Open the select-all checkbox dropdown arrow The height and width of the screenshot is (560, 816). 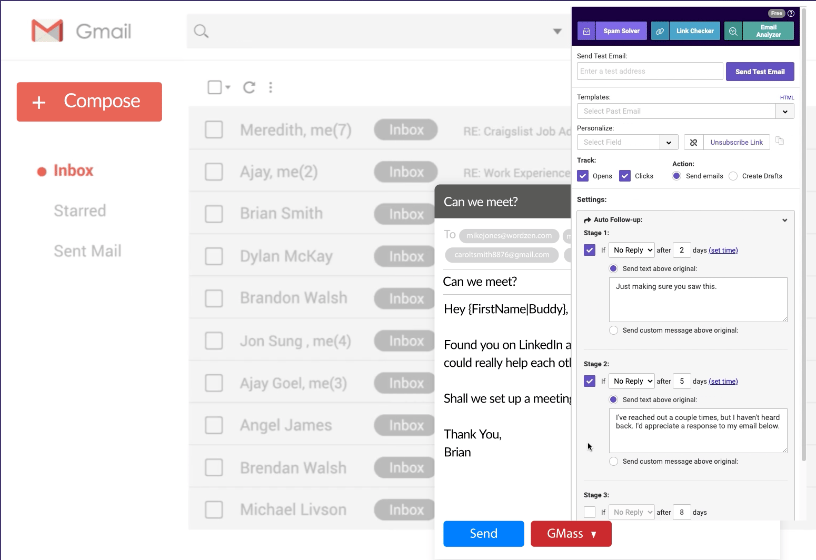click(228, 87)
